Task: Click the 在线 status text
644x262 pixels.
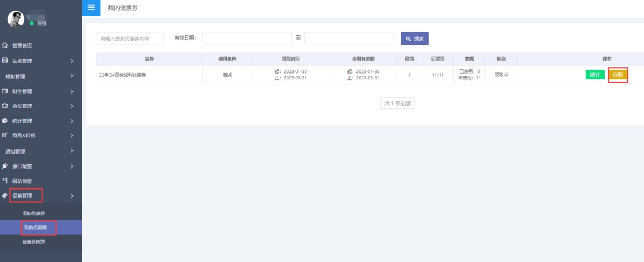Action: pyautogui.click(x=41, y=24)
